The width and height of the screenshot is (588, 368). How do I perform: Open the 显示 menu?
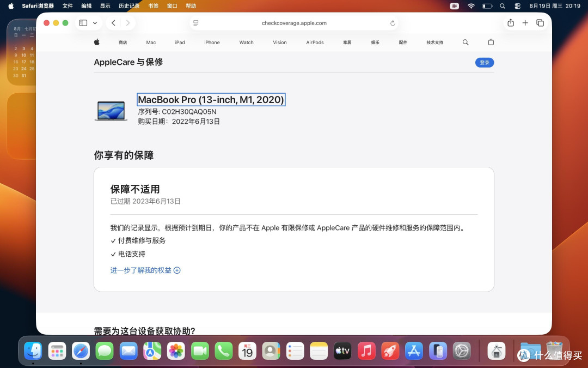105,5
